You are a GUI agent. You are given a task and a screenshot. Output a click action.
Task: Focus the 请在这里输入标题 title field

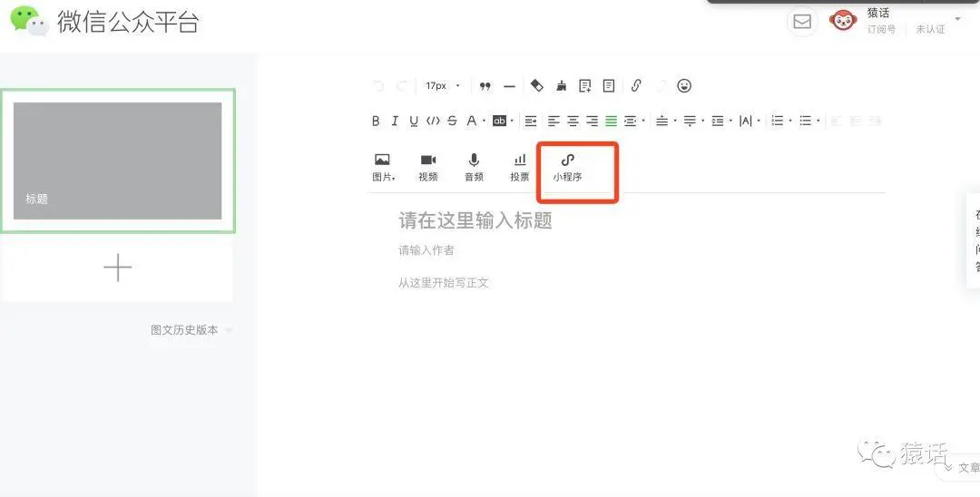tap(475, 220)
